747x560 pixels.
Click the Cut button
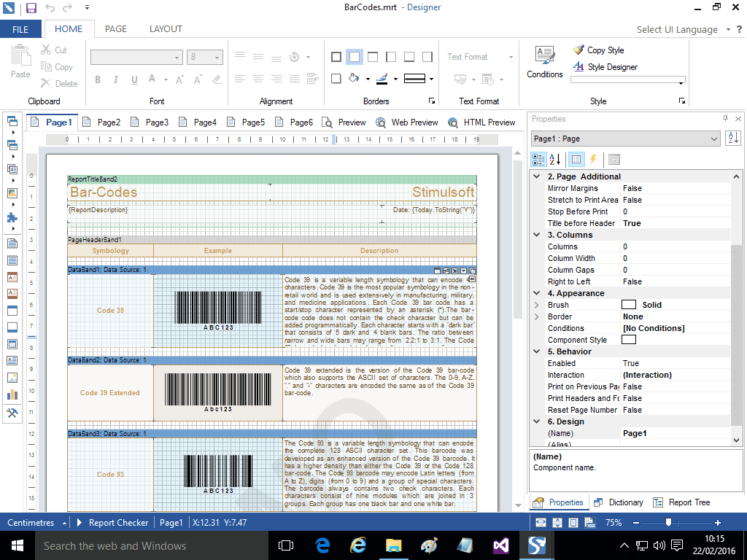tap(54, 50)
